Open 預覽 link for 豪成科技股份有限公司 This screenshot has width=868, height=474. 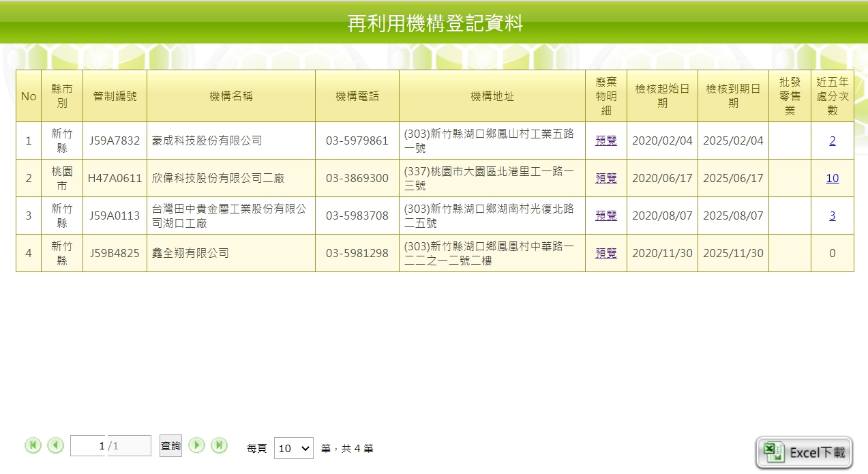(x=605, y=140)
